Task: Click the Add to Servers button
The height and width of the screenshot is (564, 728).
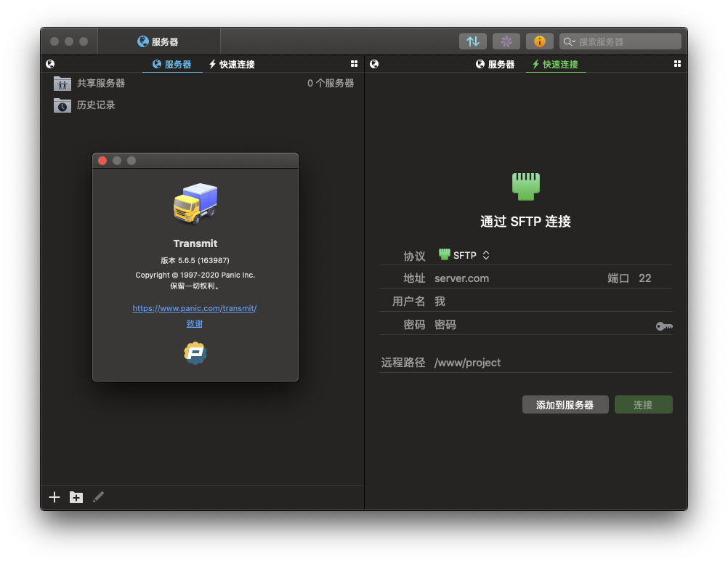Action: coord(565,405)
